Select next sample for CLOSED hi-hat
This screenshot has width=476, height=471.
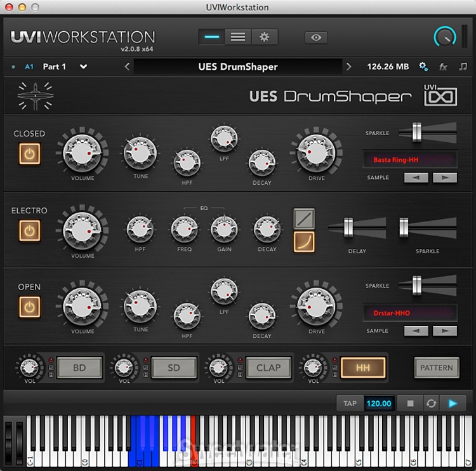[x=445, y=178]
